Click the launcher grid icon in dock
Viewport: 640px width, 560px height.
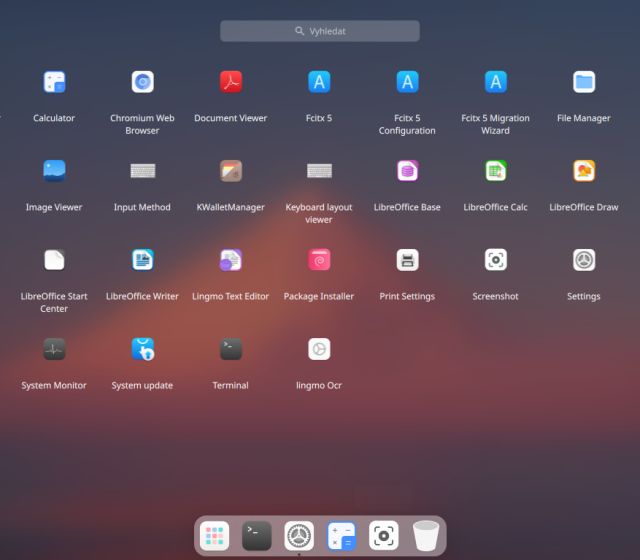click(x=214, y=536)
